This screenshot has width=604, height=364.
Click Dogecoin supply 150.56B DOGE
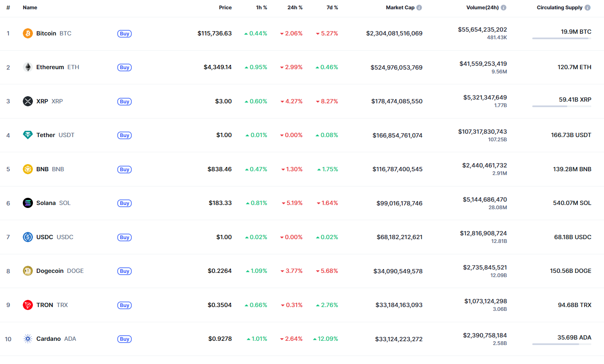click(x=571, y=271)
